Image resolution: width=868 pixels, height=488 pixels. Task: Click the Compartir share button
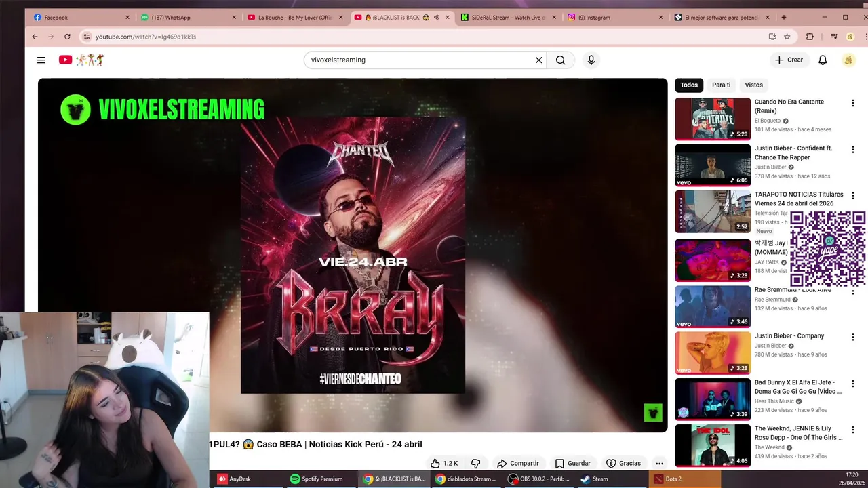click(x=518, y=463)
